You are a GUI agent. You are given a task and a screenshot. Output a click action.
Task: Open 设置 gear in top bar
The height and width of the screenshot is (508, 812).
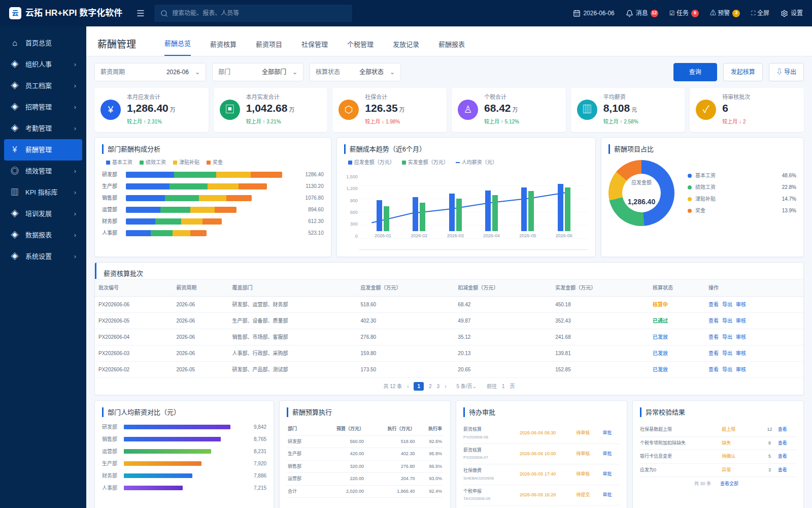[x=792, y=13]
